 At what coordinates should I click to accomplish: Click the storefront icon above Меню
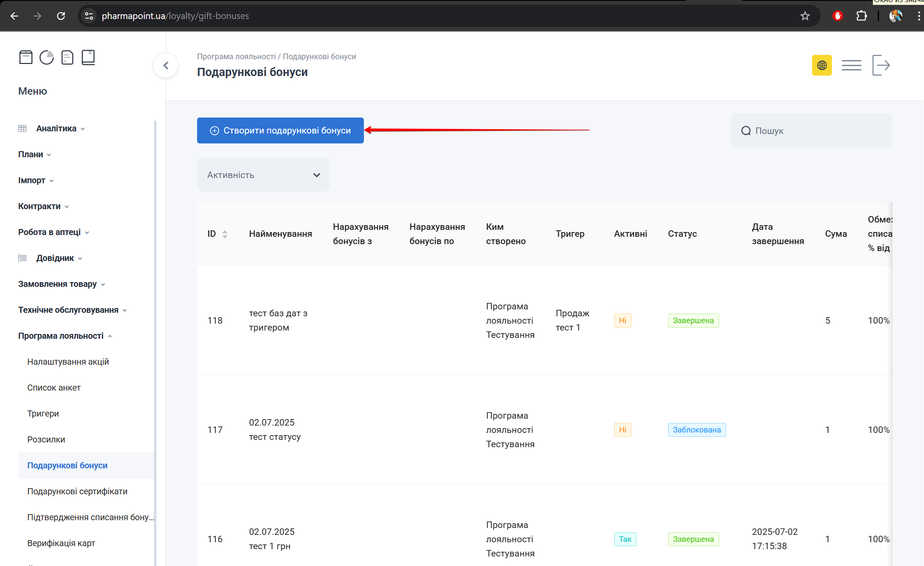pos(26,57)
